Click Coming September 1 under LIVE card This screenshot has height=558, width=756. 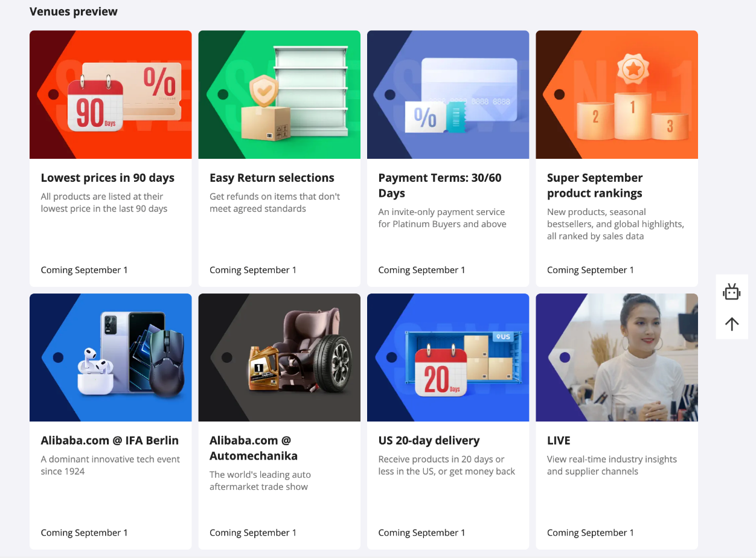[x=591, y=533]
